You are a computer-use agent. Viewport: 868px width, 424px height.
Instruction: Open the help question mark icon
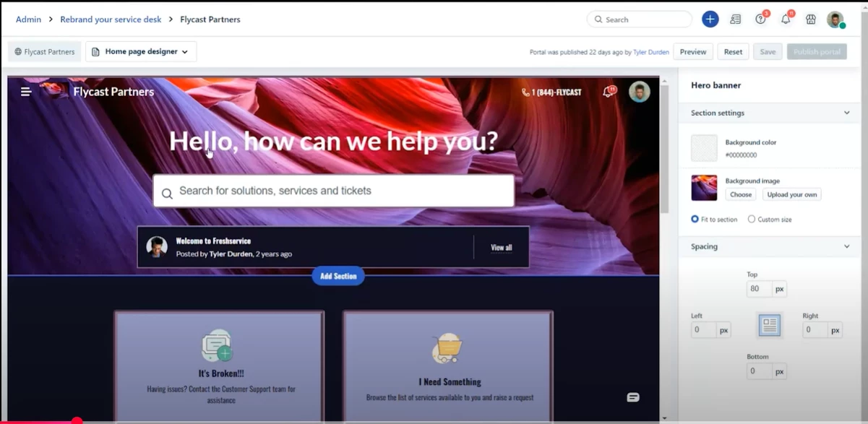click(760, 20)
